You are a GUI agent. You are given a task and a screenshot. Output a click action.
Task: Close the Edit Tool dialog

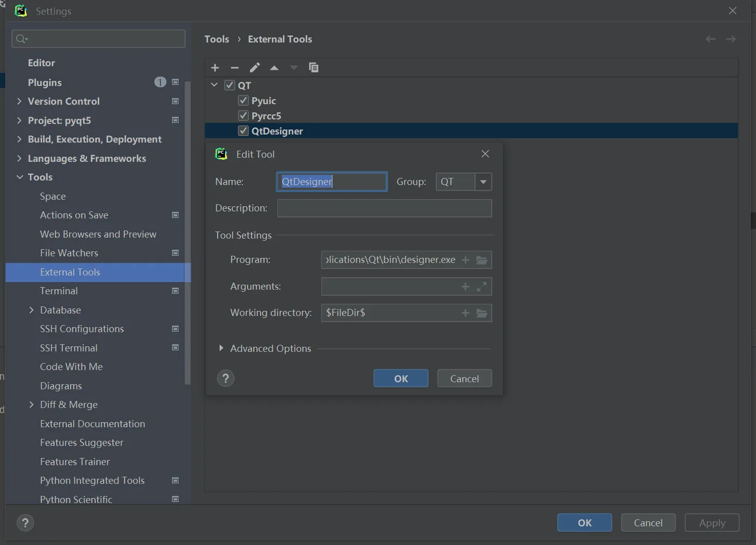pyautogui.click(x=485, y=154)
